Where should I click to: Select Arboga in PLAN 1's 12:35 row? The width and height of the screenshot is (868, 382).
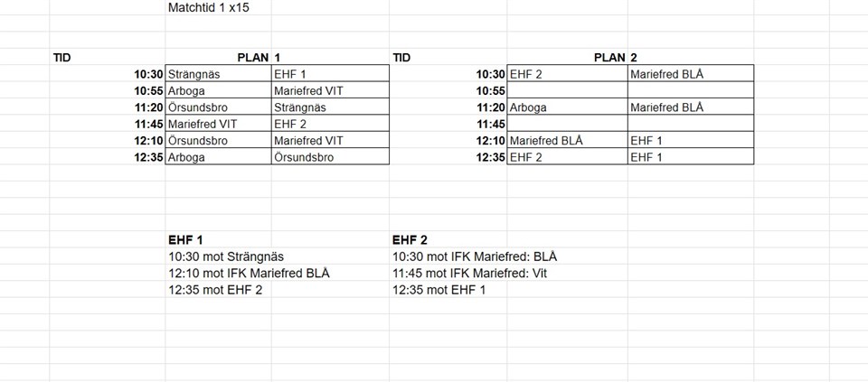pos(186,157)
